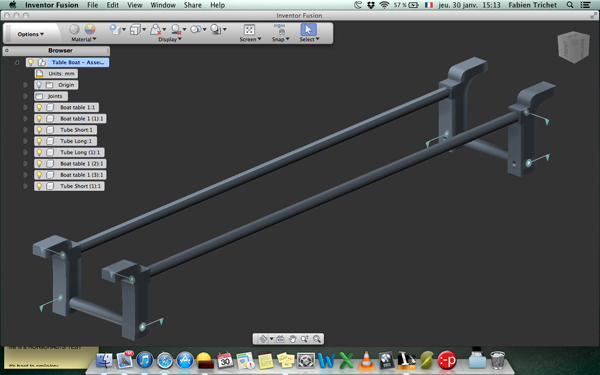
Task: Open the Screen layout tool
Action: pyautogui.click(x=249, y=30)
